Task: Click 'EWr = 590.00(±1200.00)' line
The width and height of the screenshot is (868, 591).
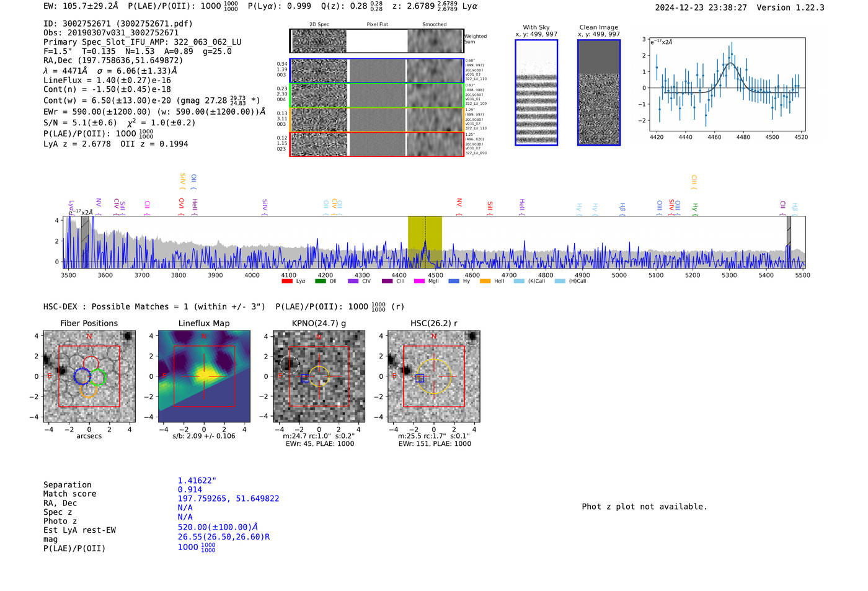Action: pos(154,112)
